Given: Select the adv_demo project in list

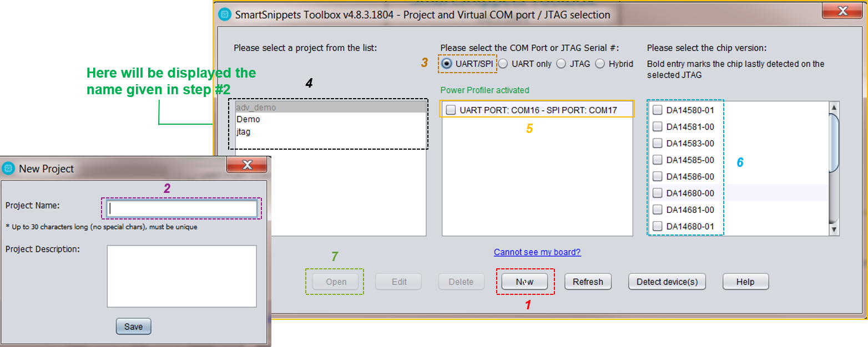Looking at the screenshot, I should [x=330, y=107].
